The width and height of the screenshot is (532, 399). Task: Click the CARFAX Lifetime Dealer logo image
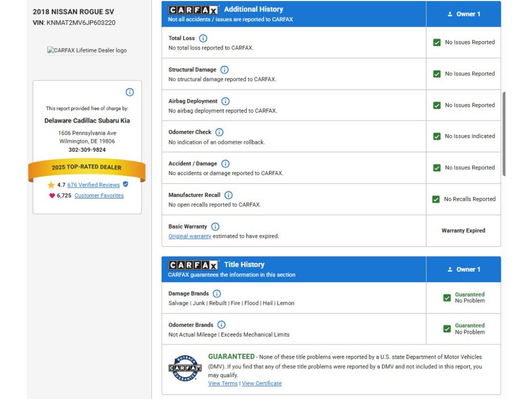87,50
